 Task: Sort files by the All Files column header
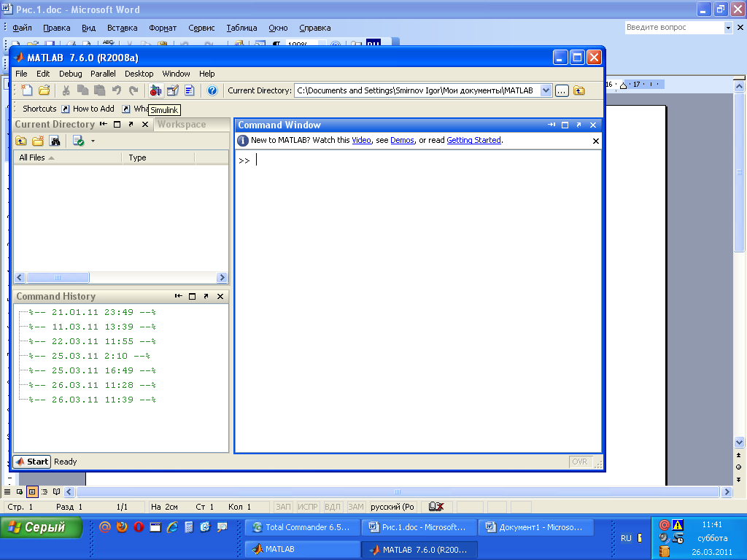(68, 157)
